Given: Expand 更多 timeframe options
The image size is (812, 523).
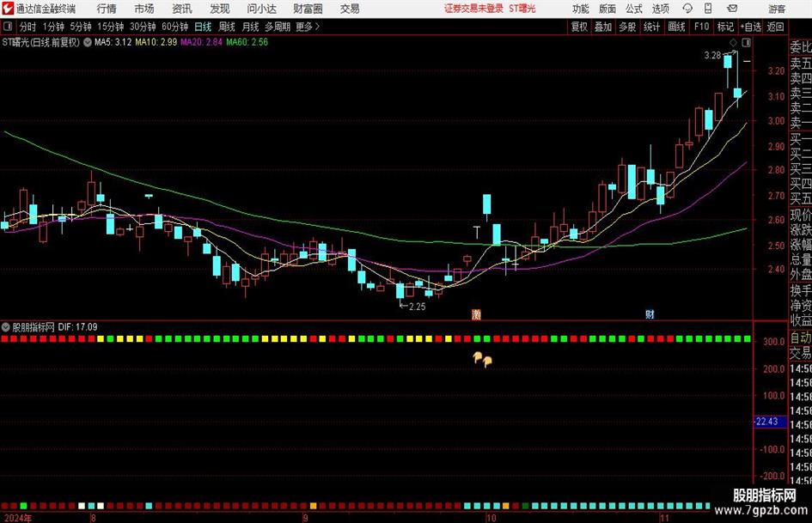Looking at the screenshot, I should coord(308,27).
